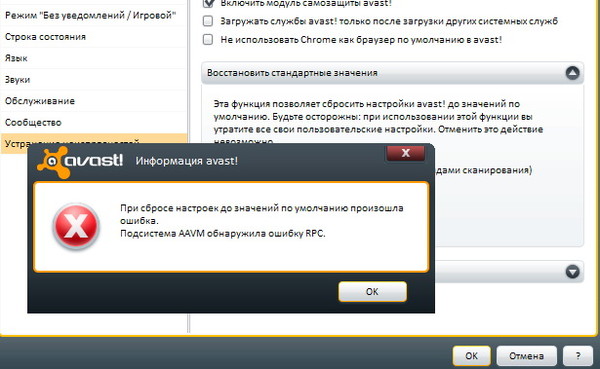Click the red error cross icon
Screen dimensions: 600x369
click(76, 226)
